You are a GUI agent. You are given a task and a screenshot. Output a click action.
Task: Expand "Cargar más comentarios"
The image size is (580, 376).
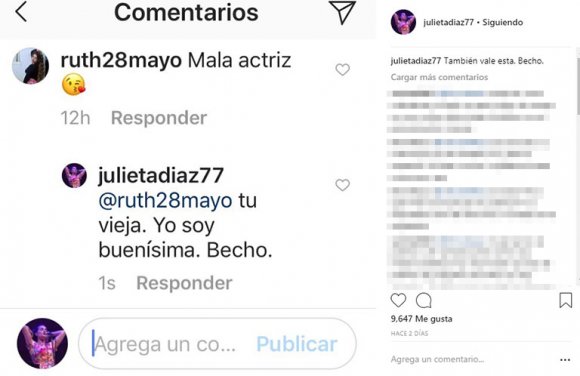439,77
